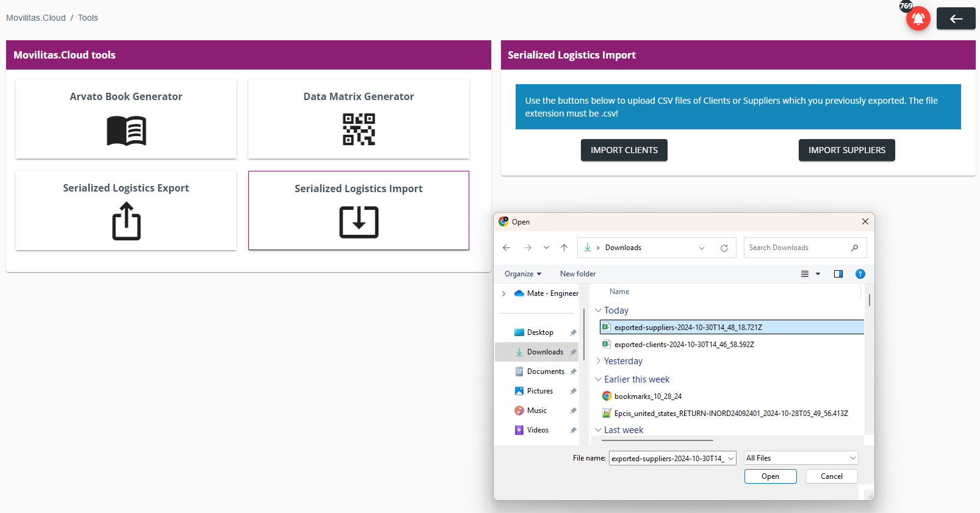Click the Movilitas.Cloud breadcrumb link
980x513 pixels.
pos(36,18)
